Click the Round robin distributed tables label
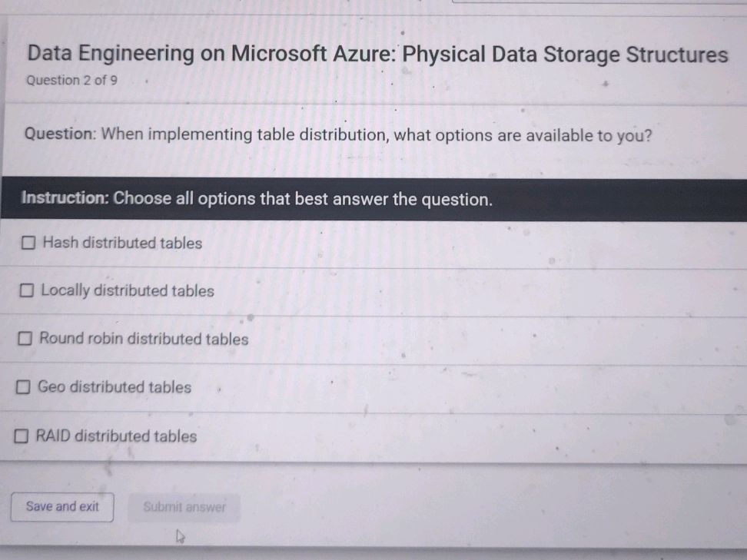This screenshot has height=560, width=747. 141,339
